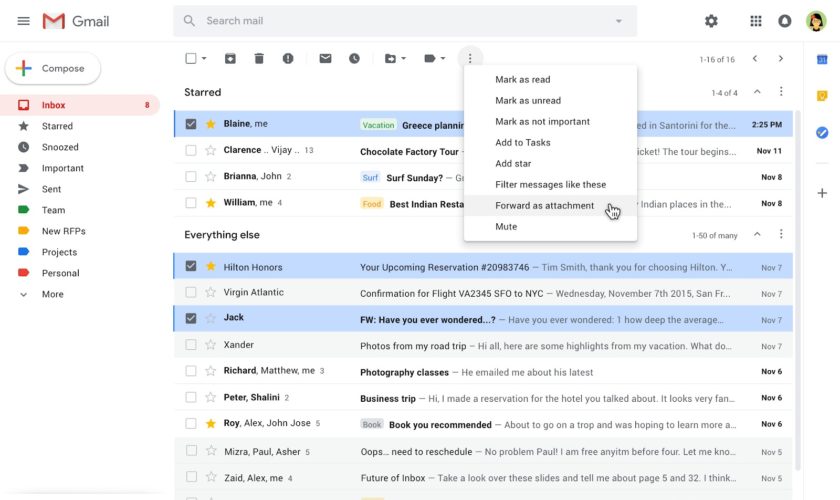The image size is (840, 500).
Task: Select the Virgin Atlantic email checkbox
Action: click(x=191, y=293)
